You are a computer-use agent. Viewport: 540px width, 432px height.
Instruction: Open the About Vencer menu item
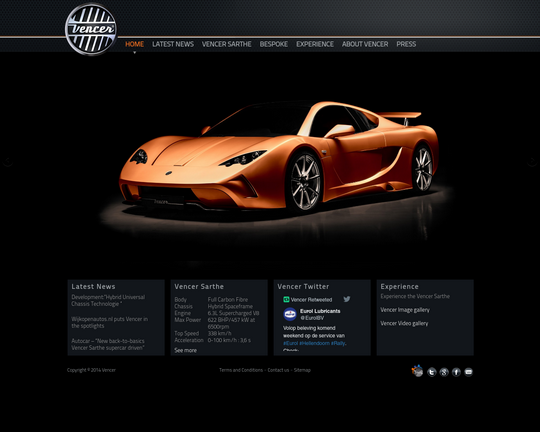coord(365,44)
